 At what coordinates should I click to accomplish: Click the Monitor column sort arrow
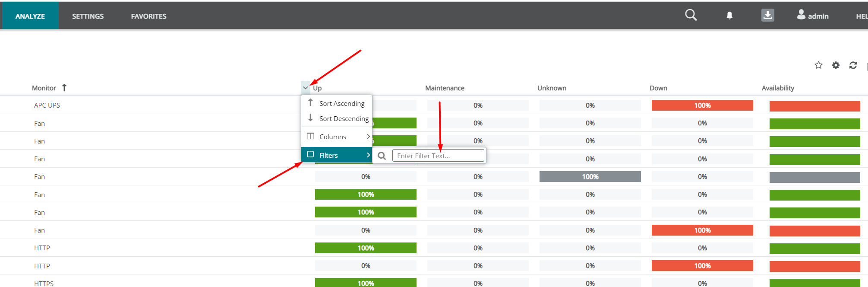64,88
